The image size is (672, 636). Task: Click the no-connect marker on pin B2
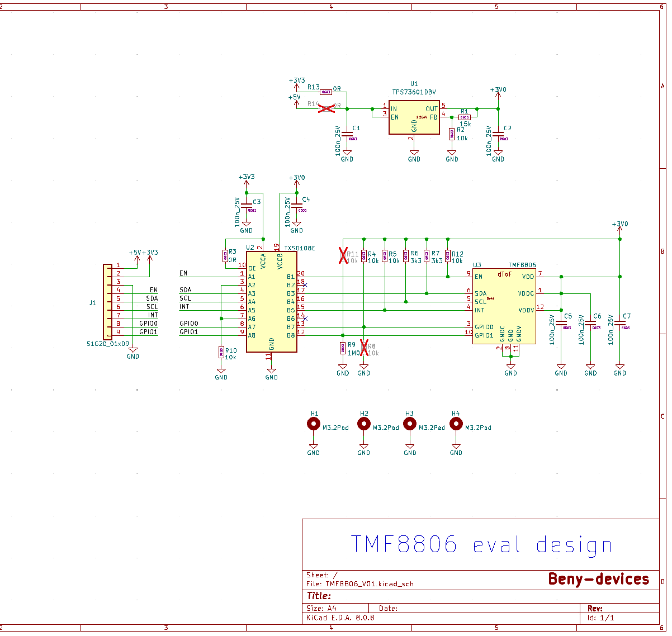[305, 285]
